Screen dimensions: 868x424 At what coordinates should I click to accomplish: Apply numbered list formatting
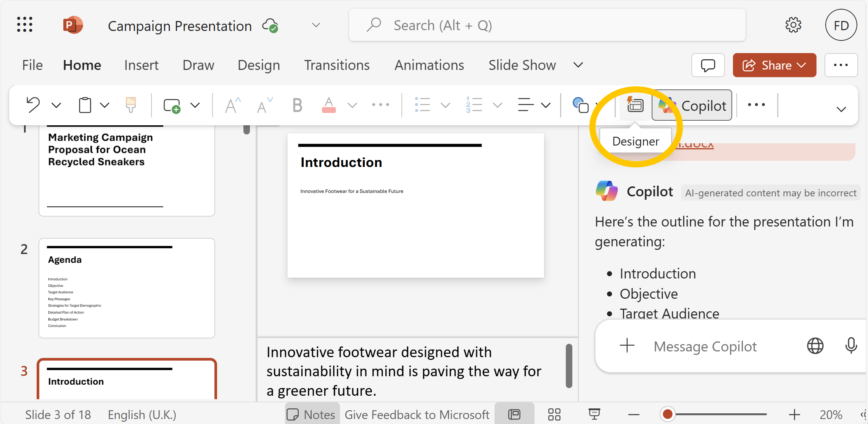pyautogui.click(x=474, y=105)
